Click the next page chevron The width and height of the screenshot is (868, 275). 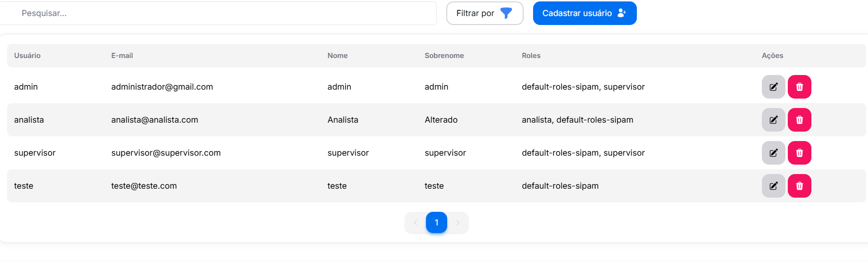pyautogui.click(x=458, y=223)
